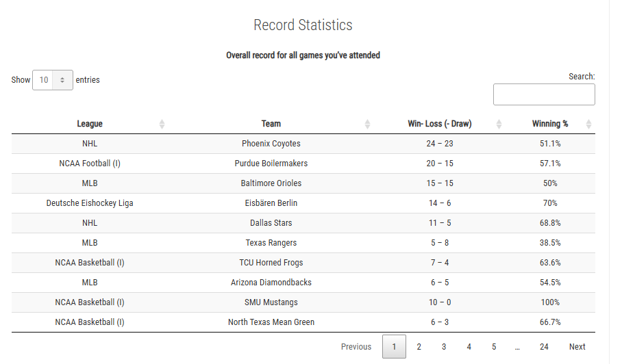The image size is (622, 364).
Task: Select the SMU Mustangs row
Action: (x=303, y=302)
